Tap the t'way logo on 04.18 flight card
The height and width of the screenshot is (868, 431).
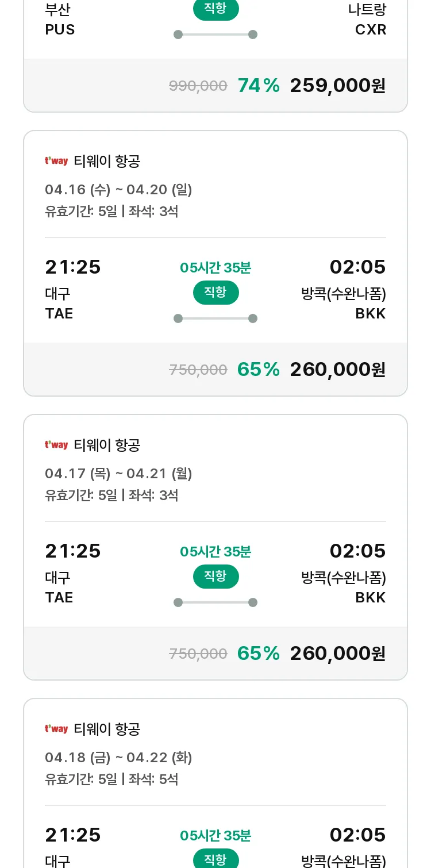pyautogui.click(x=56, y=729)
